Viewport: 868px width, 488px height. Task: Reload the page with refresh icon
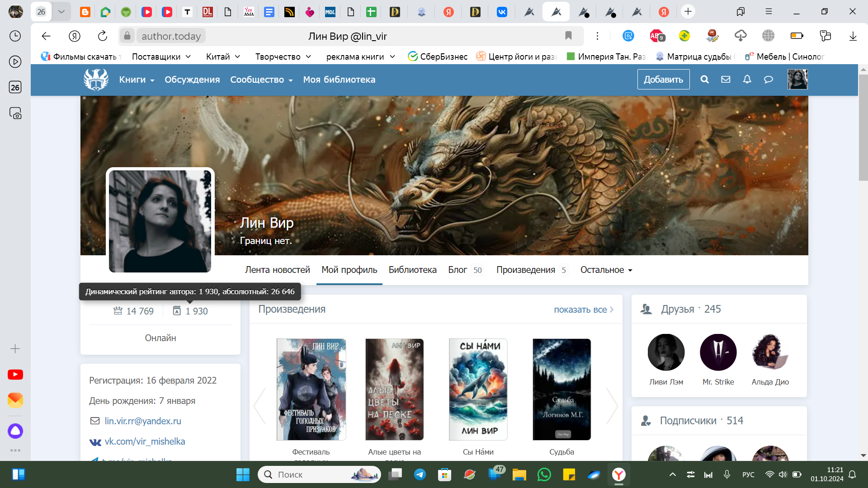click(x=103, y=36)
